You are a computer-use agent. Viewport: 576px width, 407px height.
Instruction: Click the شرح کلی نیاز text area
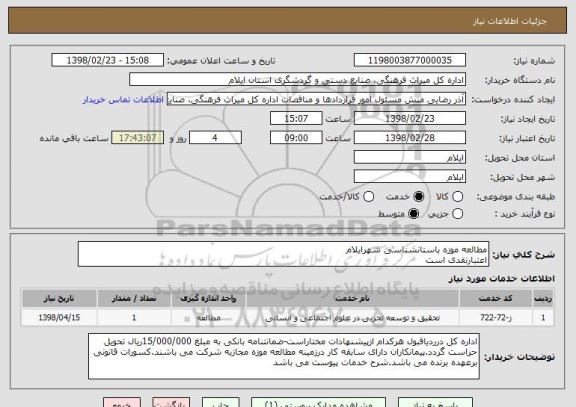tap(283, 254)
